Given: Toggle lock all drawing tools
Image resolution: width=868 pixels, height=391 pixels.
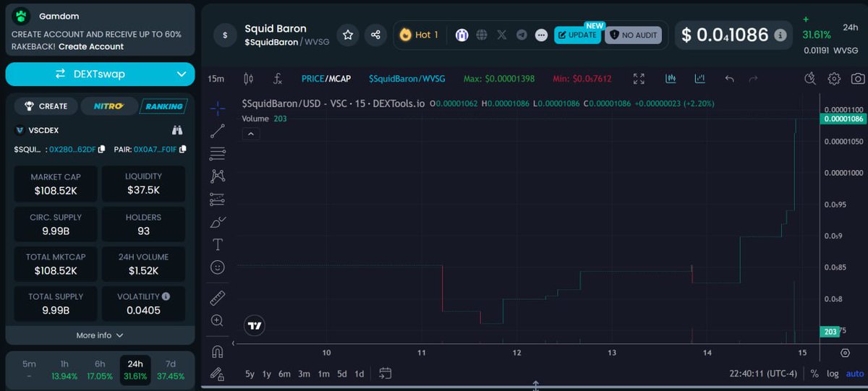Looking at the screenshot, I should (217, 374).
